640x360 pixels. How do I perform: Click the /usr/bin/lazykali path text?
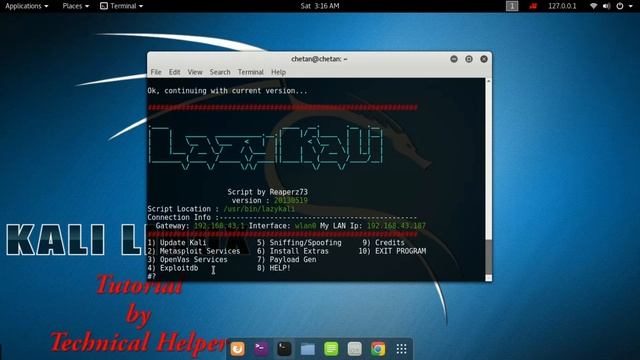click(x=259, y=209)
